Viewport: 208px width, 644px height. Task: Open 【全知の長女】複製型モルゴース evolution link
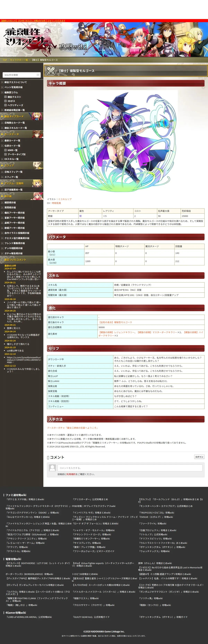coord(115,322)
